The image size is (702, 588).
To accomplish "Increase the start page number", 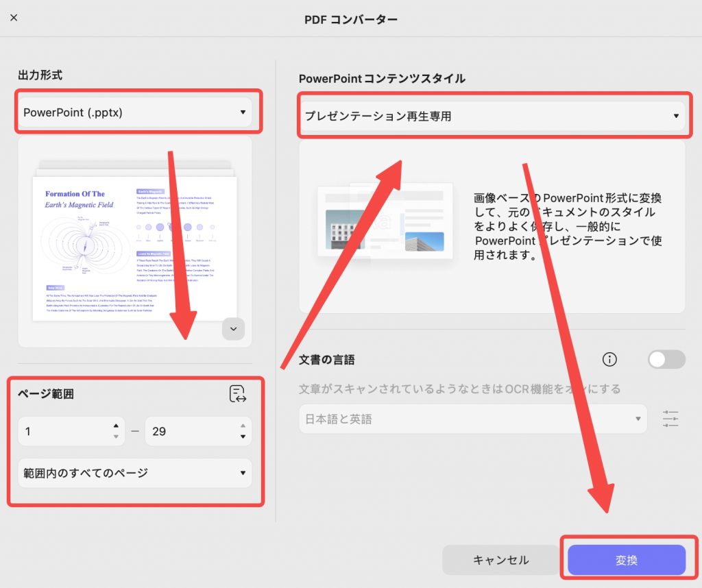I will point(116,426).
